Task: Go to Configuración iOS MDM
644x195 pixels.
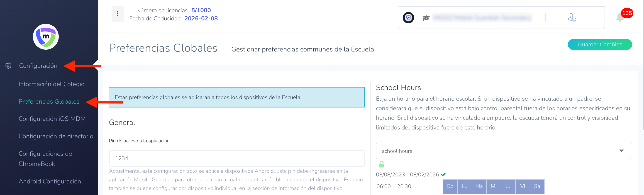Action: (x=52, y=119)
